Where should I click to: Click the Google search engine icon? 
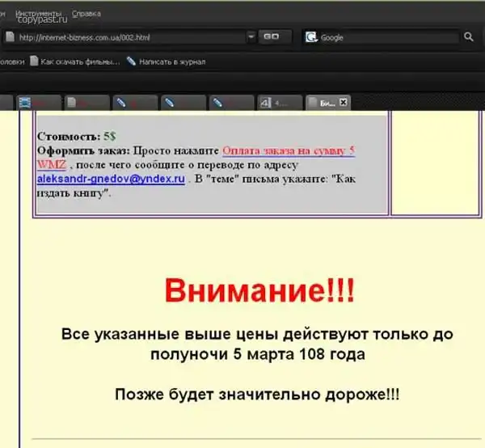click(x=311, y=37)
